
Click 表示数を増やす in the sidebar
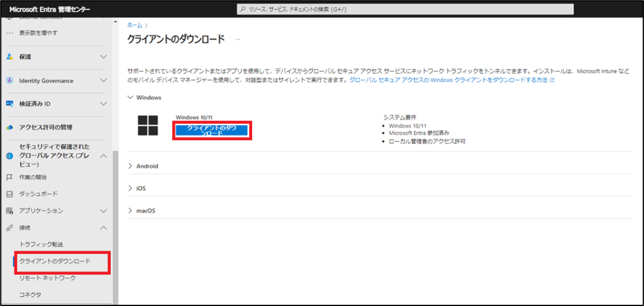[38, 33]
